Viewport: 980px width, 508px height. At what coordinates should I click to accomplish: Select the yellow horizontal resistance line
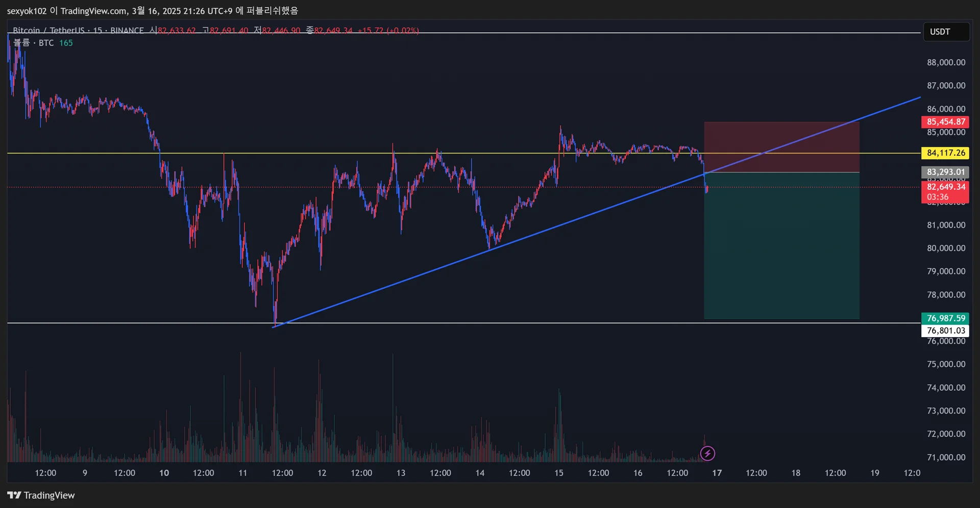(306, 153)
